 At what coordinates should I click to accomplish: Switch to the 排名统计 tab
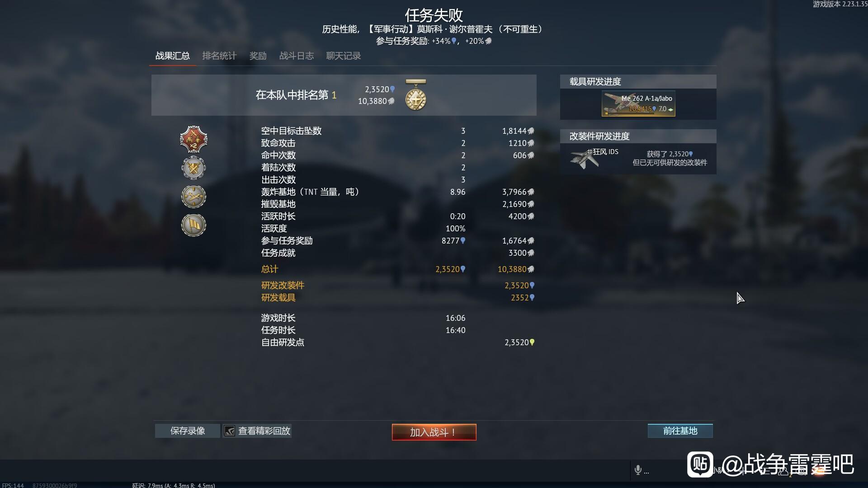pos(219,56)
